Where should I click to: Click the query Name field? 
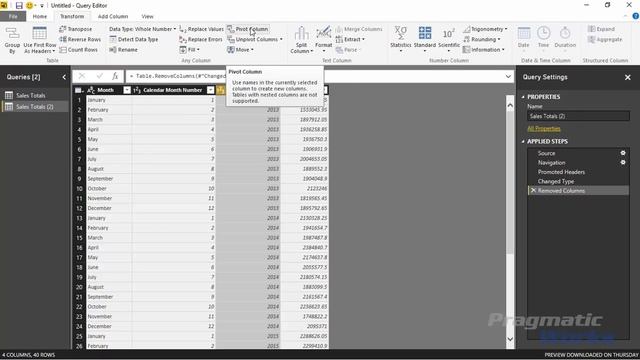578,116
